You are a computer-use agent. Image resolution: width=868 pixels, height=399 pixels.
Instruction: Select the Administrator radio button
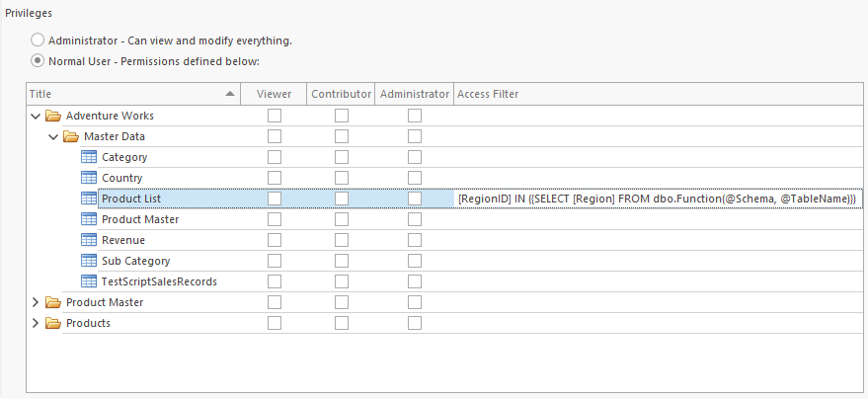pos(38,40)
